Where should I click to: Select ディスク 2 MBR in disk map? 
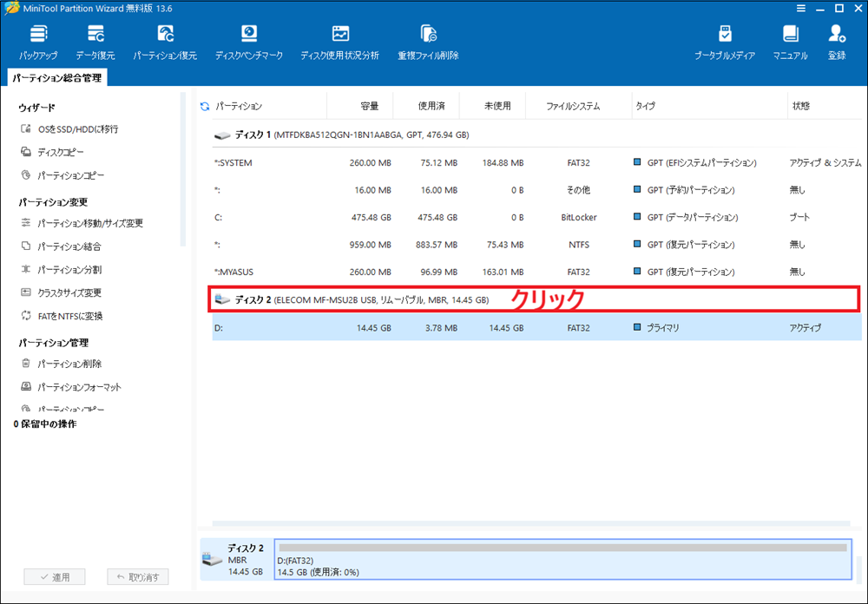point(236,560)
